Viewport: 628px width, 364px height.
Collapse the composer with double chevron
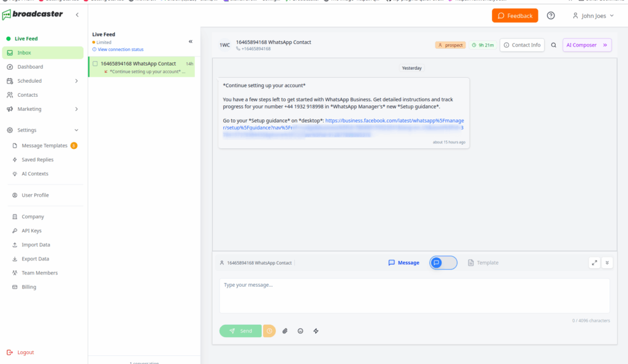607,263
